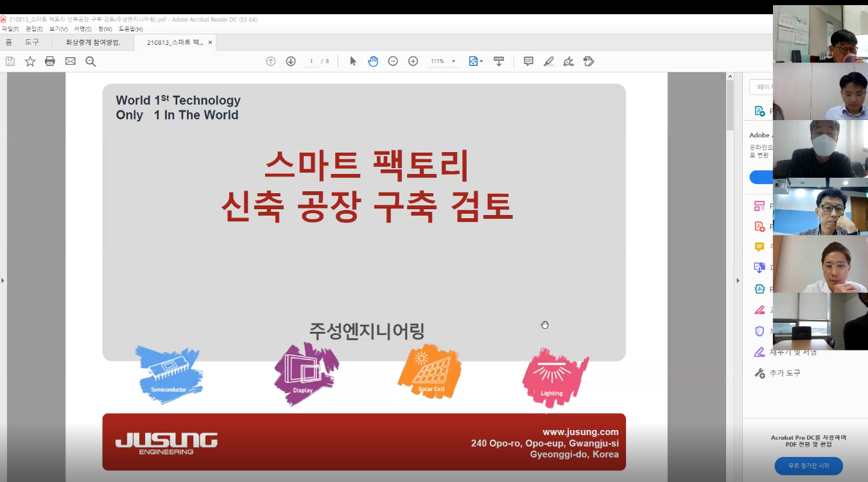
Task: Click the Display graphic on slide
Action: click(x=306, y=374)
